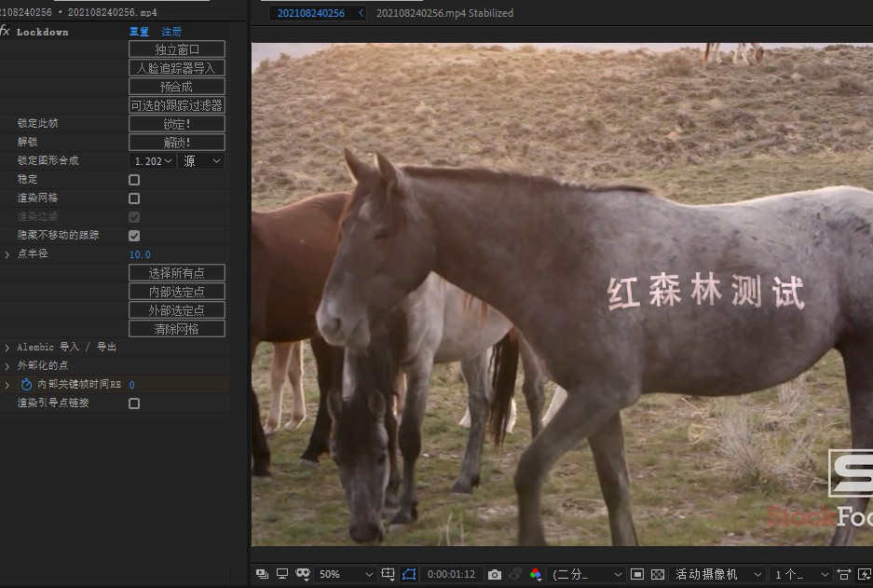Toggle the transparency grid checkerboard icon

pyautogui.click(x=658, y=574)
